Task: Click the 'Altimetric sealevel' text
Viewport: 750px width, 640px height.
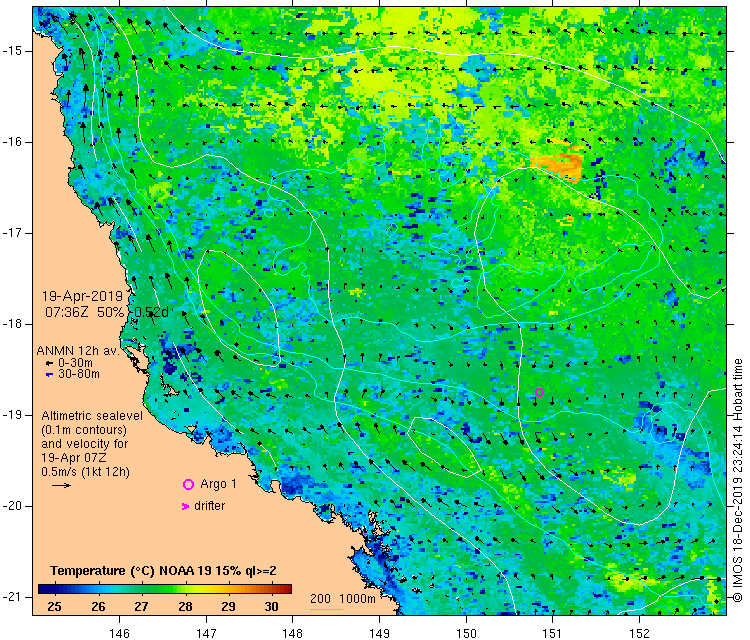Action: 92,416
